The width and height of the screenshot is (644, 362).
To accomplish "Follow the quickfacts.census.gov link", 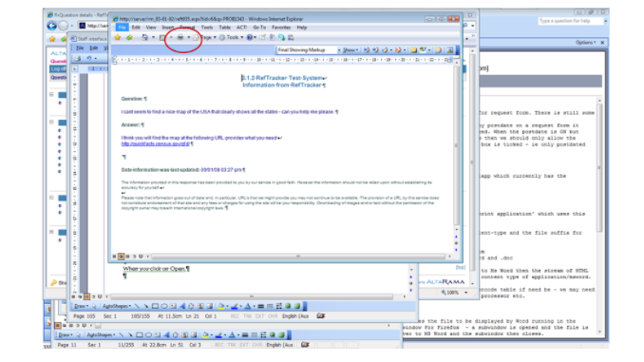I will pos(155,143).
